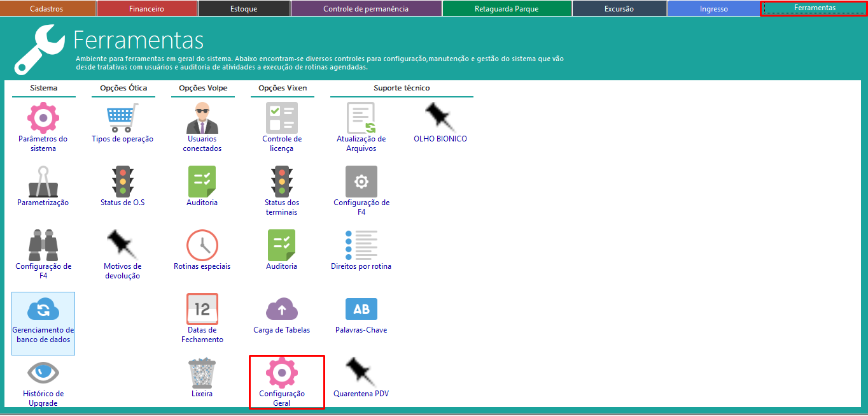Click the Histórico de Upgrade eye icon

click(43, 373)
